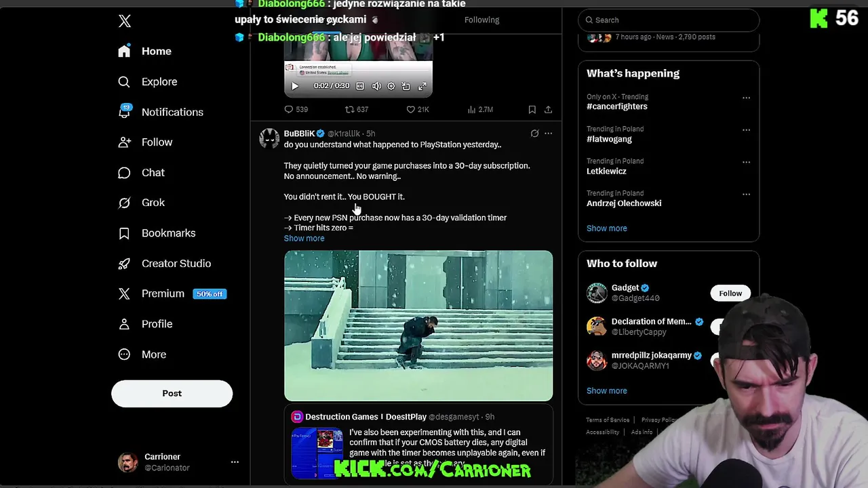
Task: Open more options on BuBBliK post
Action: point(548,134)
